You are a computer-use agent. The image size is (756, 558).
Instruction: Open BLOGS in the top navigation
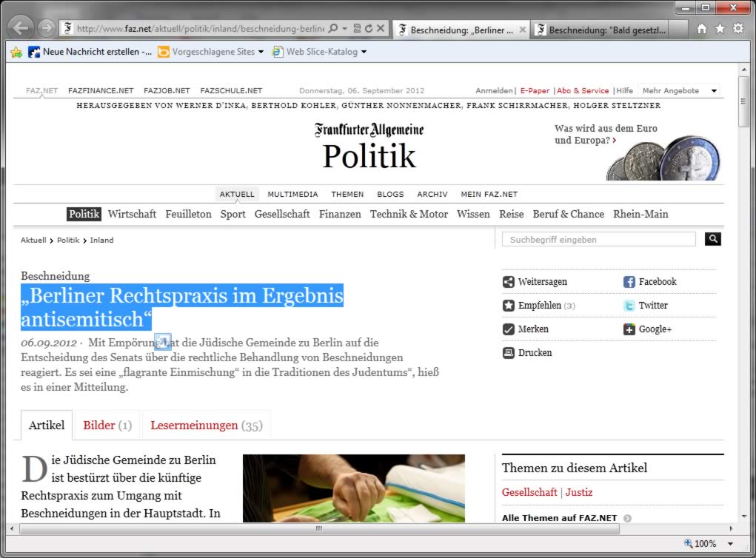point(390,194)
